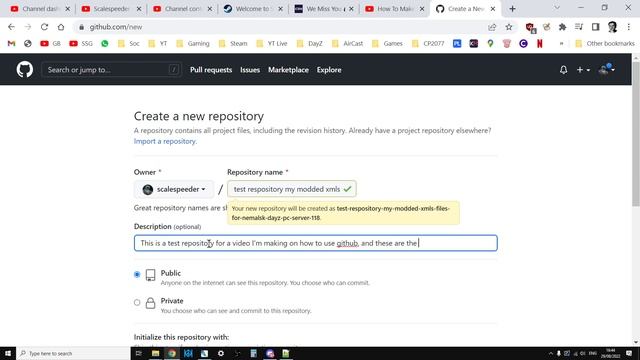This screenshot has width=640, height=360.
Task: Open the SSG YouTube bookmark
Action: [x=81, y=43]
